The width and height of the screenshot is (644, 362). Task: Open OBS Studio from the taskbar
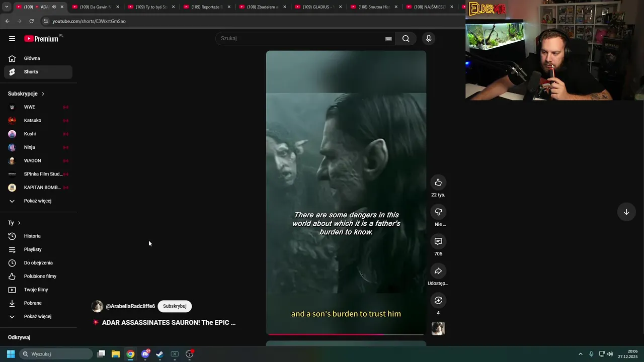pos(190,354)
